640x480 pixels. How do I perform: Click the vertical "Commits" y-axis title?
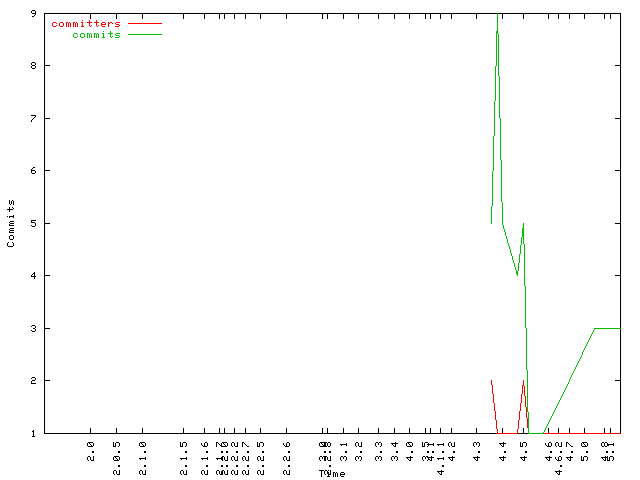point(12,223)
